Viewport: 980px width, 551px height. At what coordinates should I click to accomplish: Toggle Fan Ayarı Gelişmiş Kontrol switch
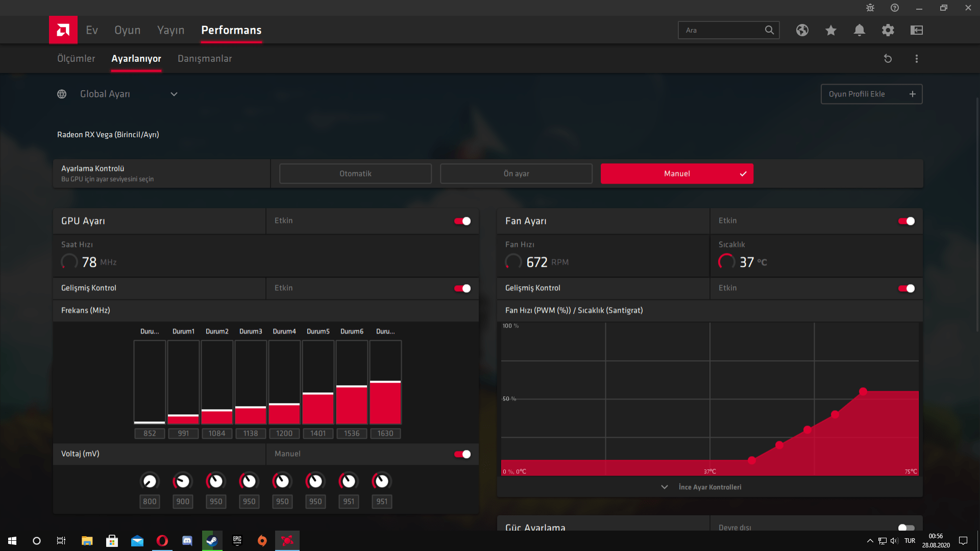point(906,288)
